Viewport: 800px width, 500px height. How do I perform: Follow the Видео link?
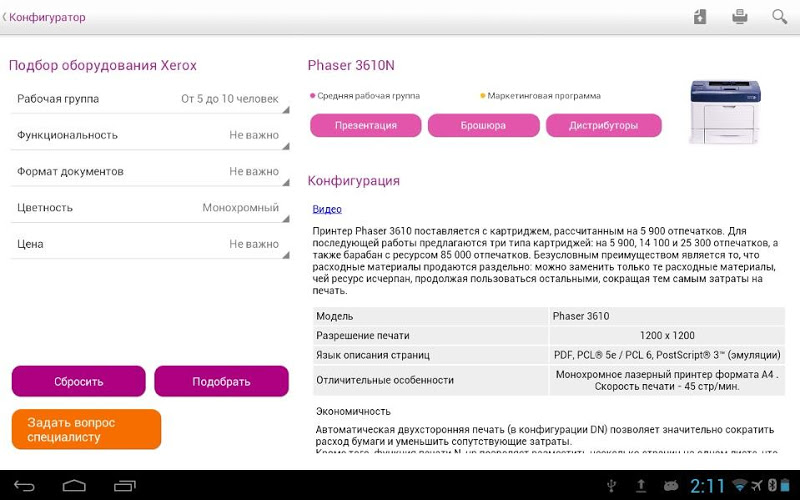(327, 209)
